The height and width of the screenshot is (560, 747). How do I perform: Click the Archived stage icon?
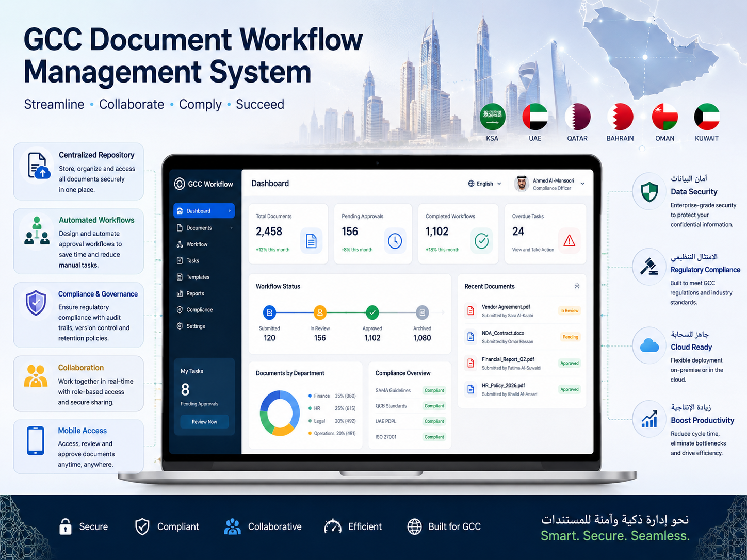(422, 312)
